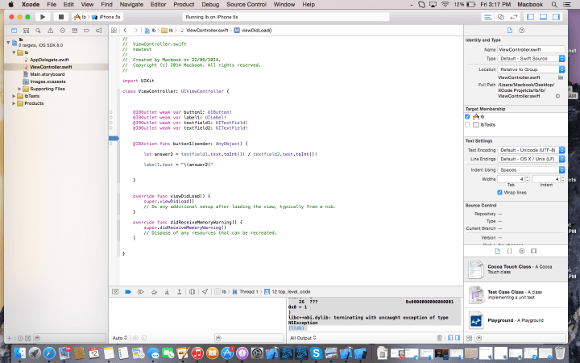Show the Project navigator folder icon
This screenshot has width=580, height=363.
14,30
